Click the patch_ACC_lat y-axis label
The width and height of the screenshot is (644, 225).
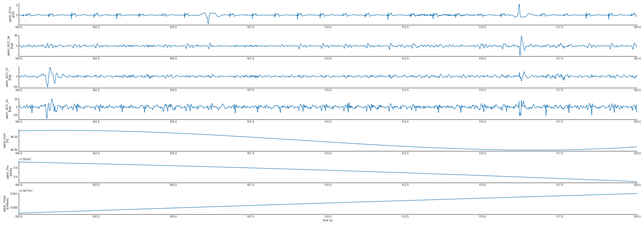coord(10,46)
